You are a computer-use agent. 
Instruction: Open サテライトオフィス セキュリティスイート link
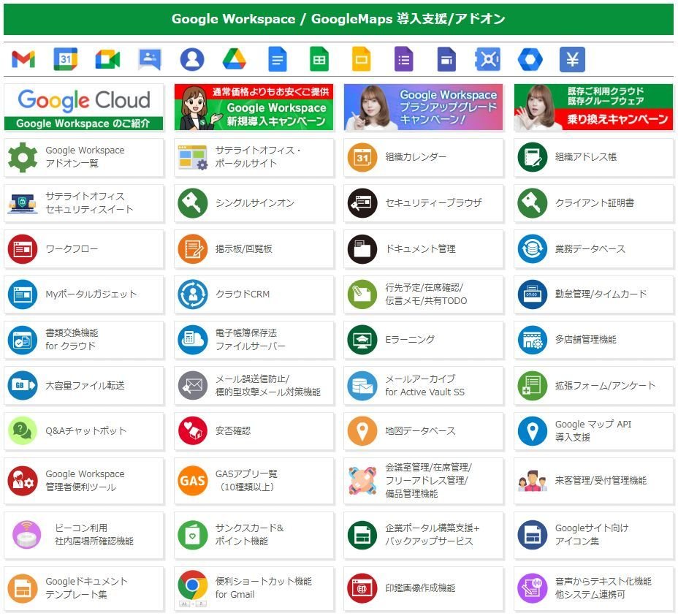pos(84,203)
